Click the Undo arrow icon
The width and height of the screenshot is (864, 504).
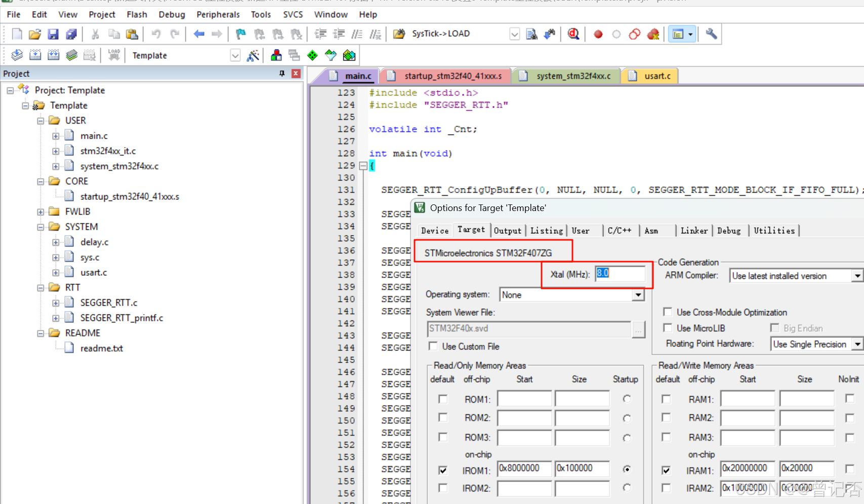156,34
